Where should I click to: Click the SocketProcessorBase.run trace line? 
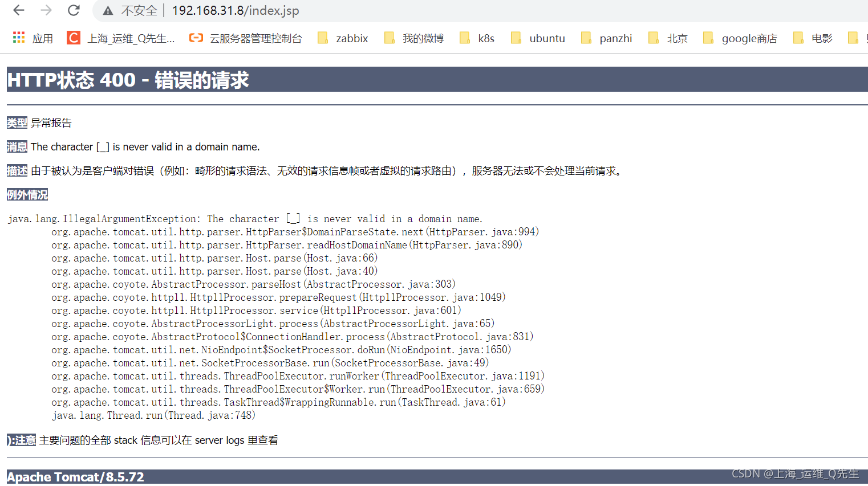pyautogui.click(x=270, y=363)
